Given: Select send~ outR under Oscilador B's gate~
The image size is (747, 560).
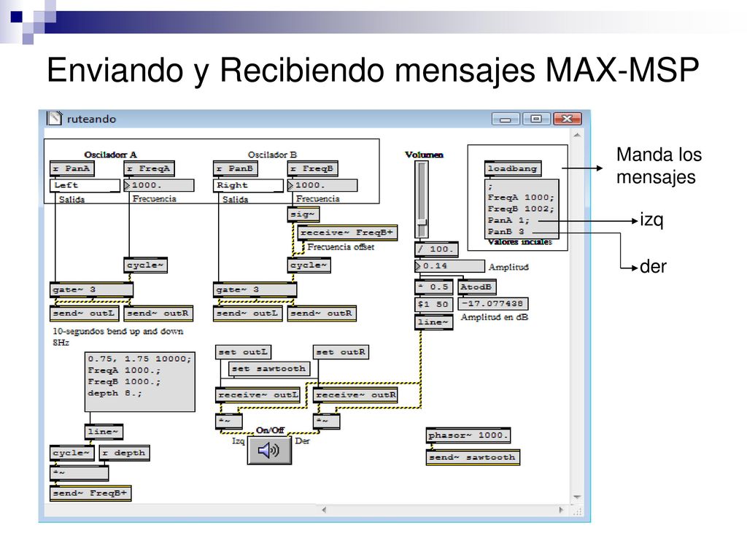Looking at the screenshot, I should [322, 314].
